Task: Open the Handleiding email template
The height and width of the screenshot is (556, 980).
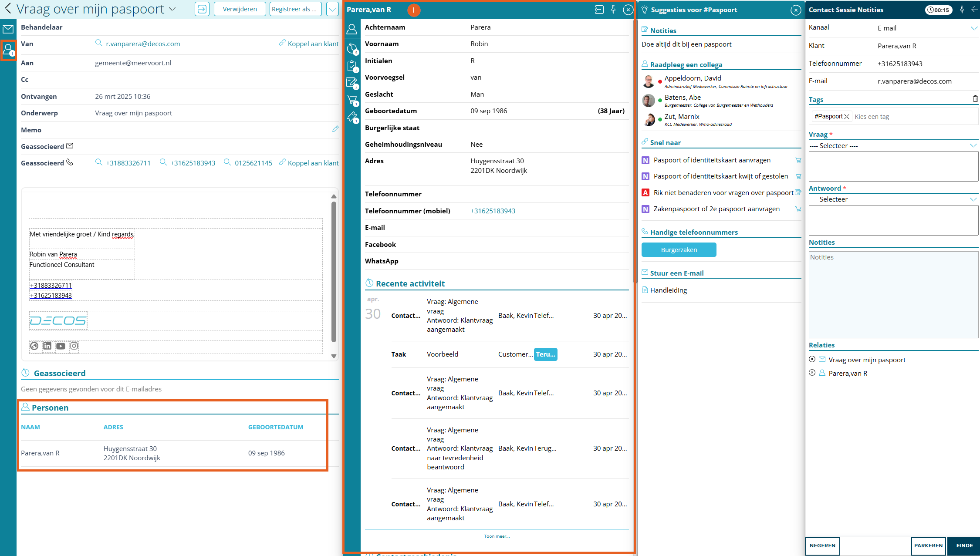Action: [x=668, y=290]
